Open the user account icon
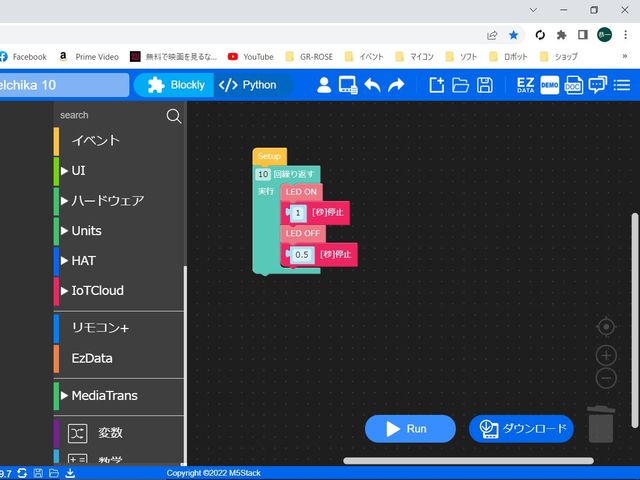The height and width of the screenshot is (480, 640). (x=324, y=85)
